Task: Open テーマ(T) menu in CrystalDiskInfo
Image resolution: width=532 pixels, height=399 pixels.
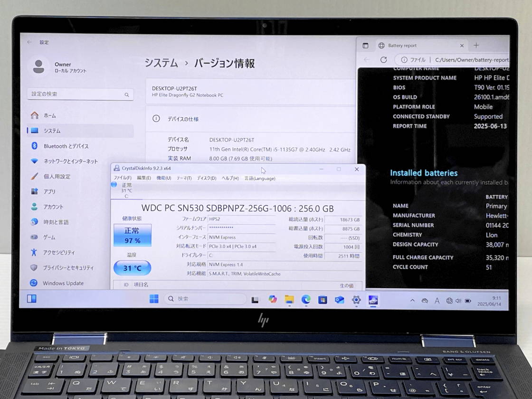Action: coord(184,178)
